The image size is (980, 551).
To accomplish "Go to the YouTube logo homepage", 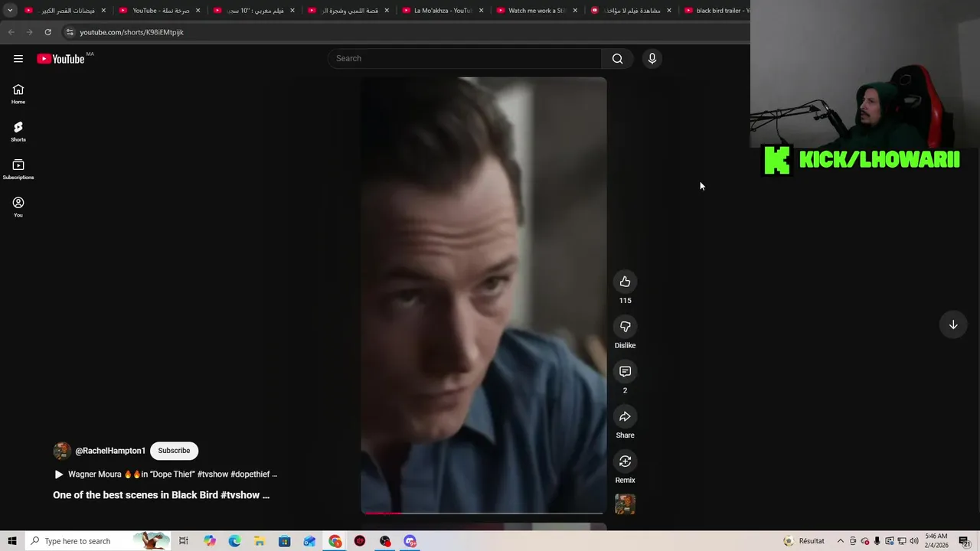I will (x=60, y=59).
